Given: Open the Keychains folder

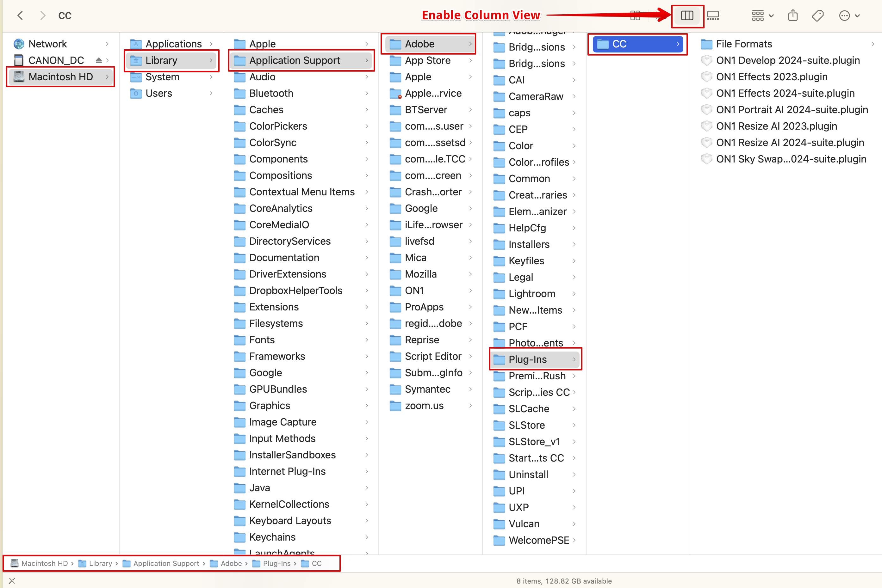Looking at the screenshot, I should (301, 537).
